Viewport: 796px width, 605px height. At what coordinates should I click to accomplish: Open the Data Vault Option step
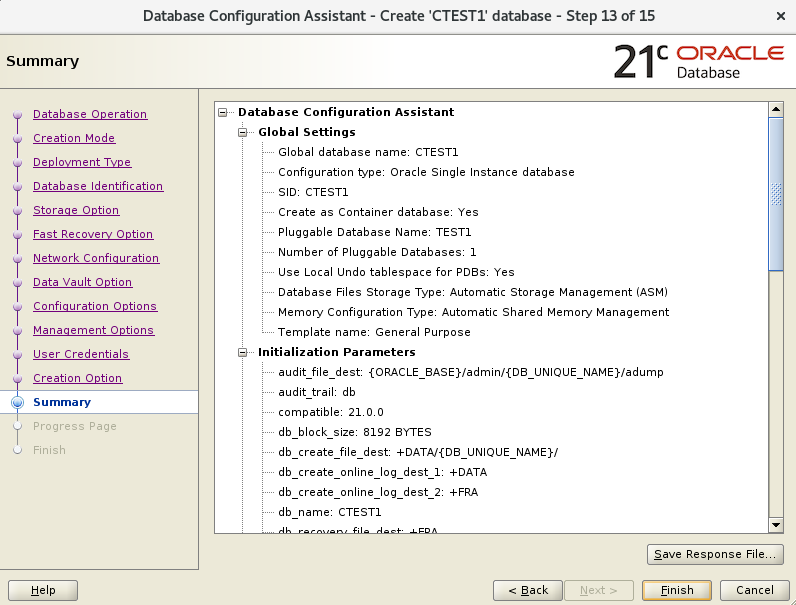pyautogui.click(x=82, y=282)
